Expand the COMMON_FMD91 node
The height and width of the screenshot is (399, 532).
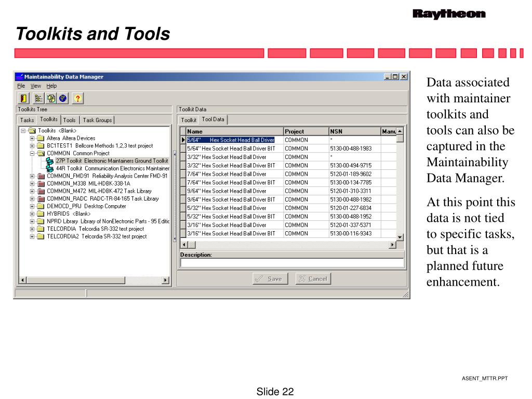click(x=32, y=176)
